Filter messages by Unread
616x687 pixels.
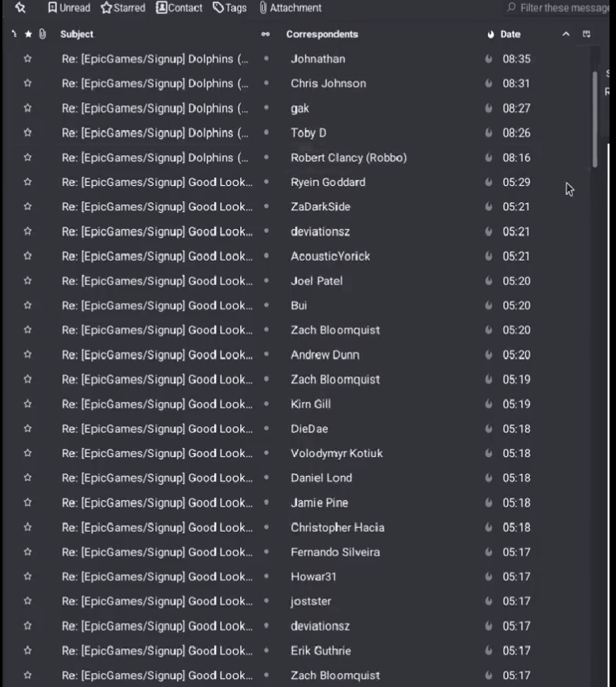point(69,8)
